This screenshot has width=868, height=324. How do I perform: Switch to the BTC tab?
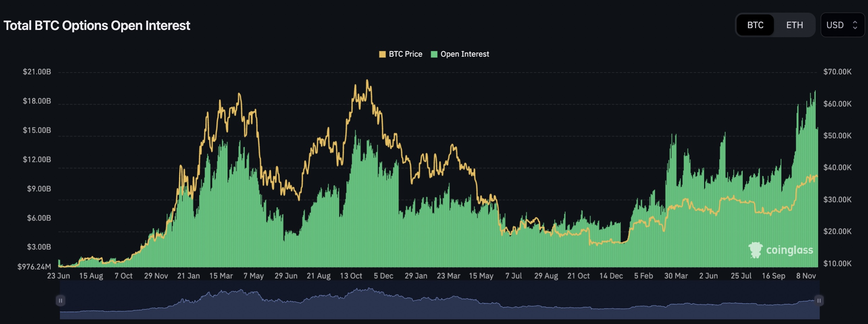[x=755, y=25]
